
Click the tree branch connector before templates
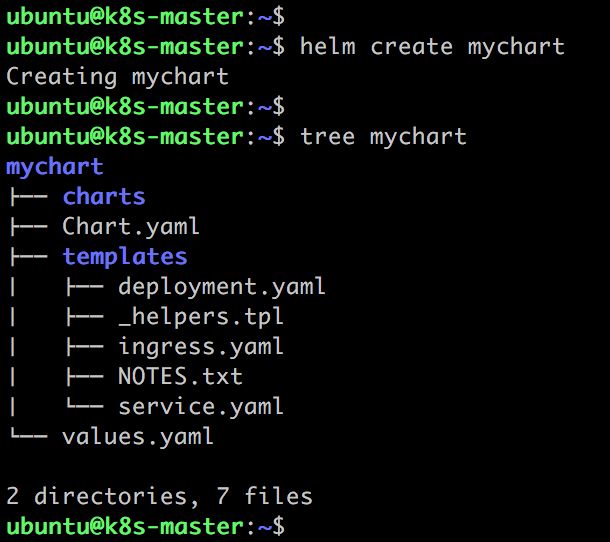29,257
